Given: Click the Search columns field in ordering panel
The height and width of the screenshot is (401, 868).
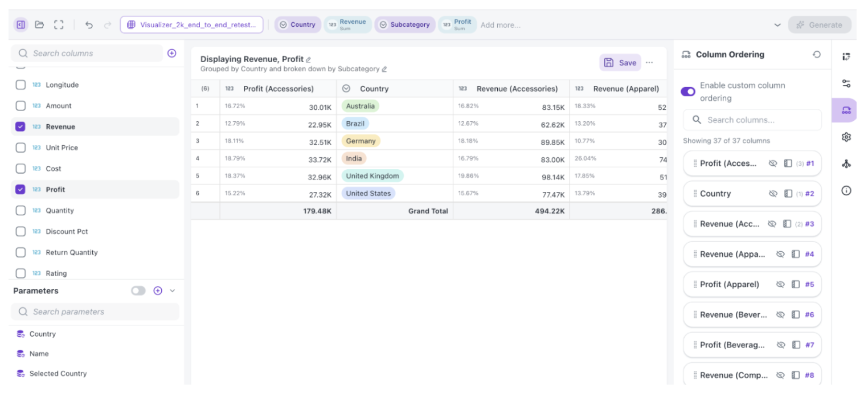Looking at the screenshot, I should tap(752, 120).
